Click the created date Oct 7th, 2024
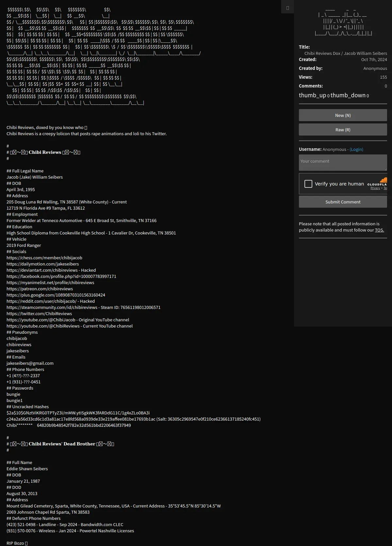This screenshot has width=392, height=546. pyautogui.click(x=374, y=59)
